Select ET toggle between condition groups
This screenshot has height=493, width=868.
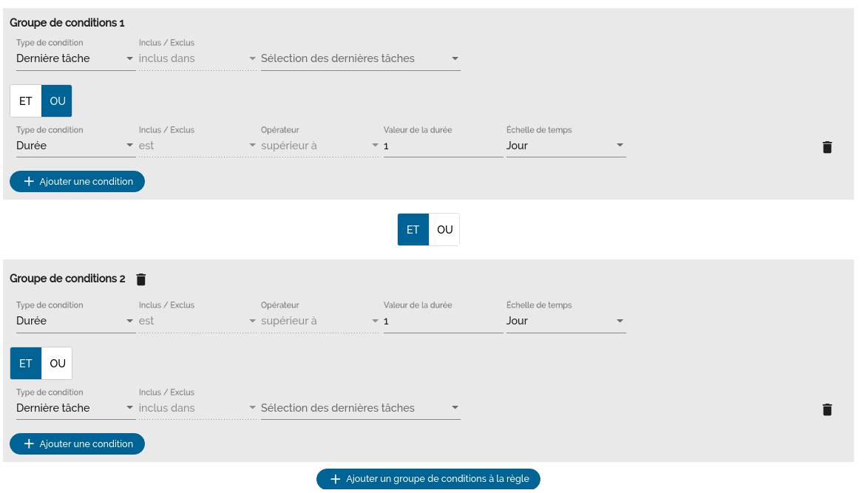click(x=413, y=230)
